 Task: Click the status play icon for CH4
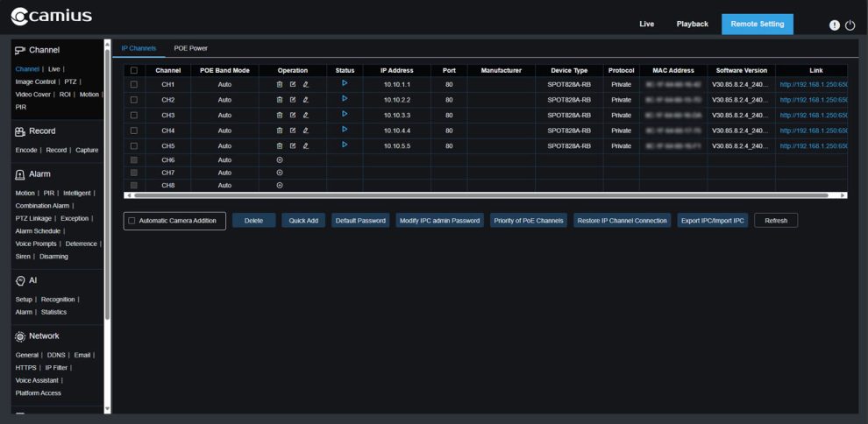(x=345, y=129)
